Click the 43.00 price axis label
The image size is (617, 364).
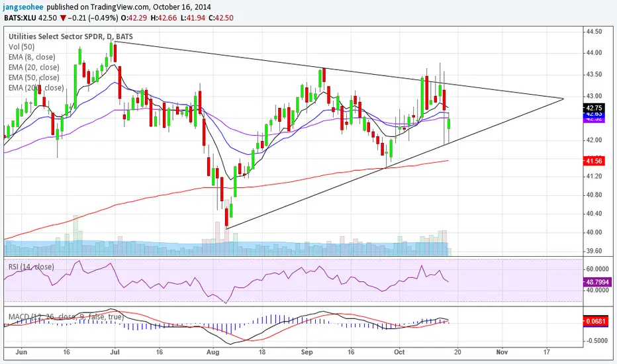(x=594, y=96)
